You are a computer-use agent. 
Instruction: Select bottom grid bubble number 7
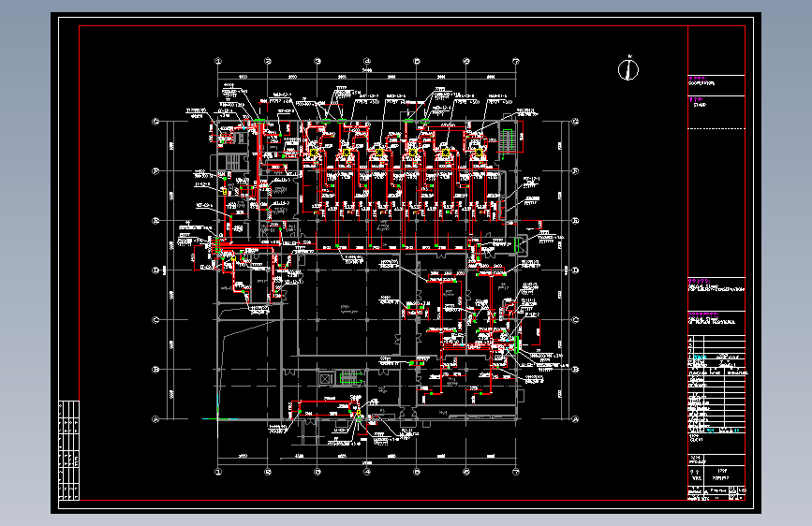click(x=516, y=472)
